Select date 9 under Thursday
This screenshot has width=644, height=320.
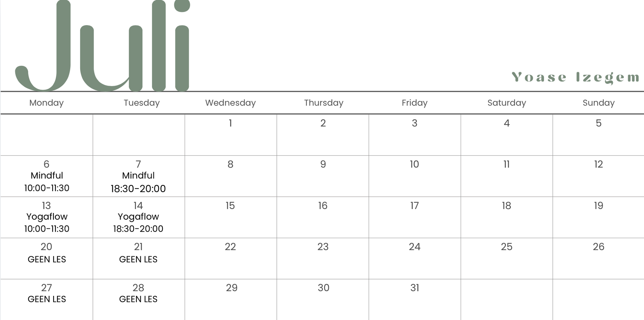tap(323, 164)
